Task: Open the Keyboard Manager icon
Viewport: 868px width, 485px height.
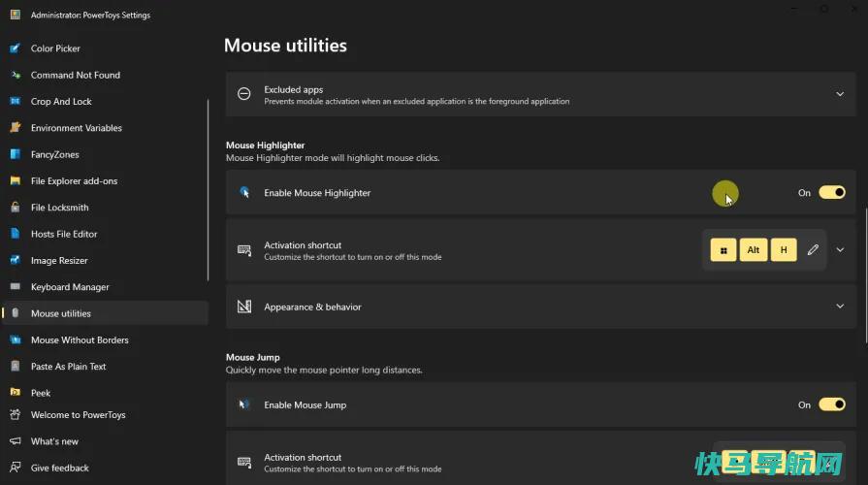Action: [16, 287]
